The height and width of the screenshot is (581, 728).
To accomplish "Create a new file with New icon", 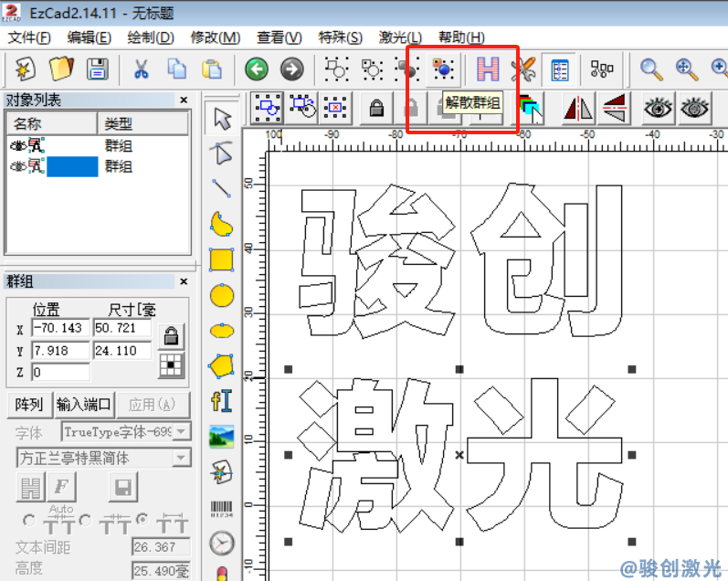I will (25, 69).
